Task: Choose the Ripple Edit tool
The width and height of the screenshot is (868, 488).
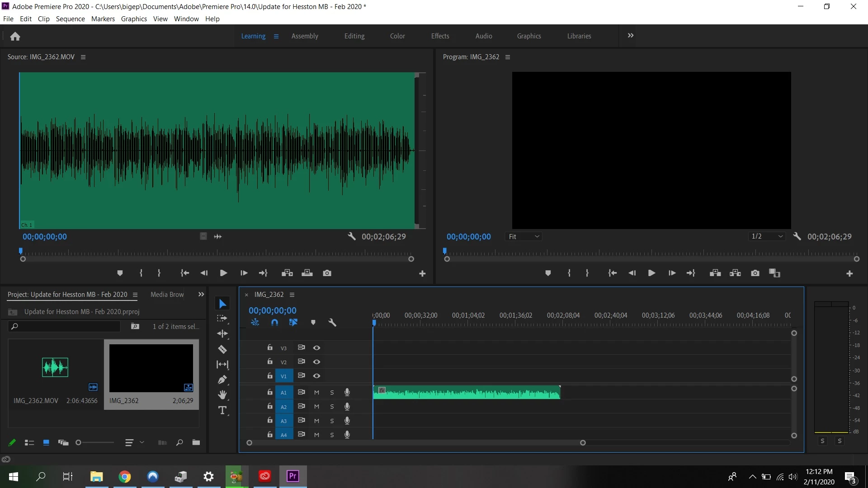Action: pyautogui.click(x=222, y=334)
